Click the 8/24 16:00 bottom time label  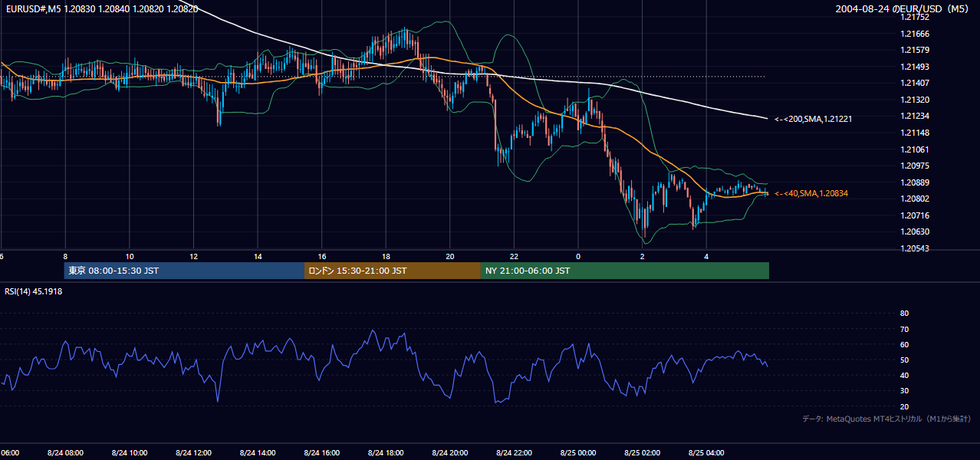point(321,452)
